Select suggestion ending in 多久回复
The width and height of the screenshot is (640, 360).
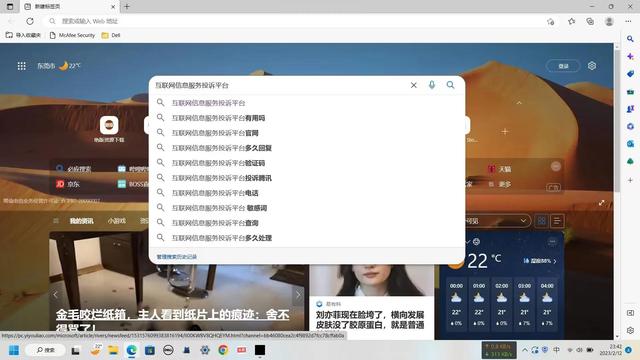click(307, 148)
